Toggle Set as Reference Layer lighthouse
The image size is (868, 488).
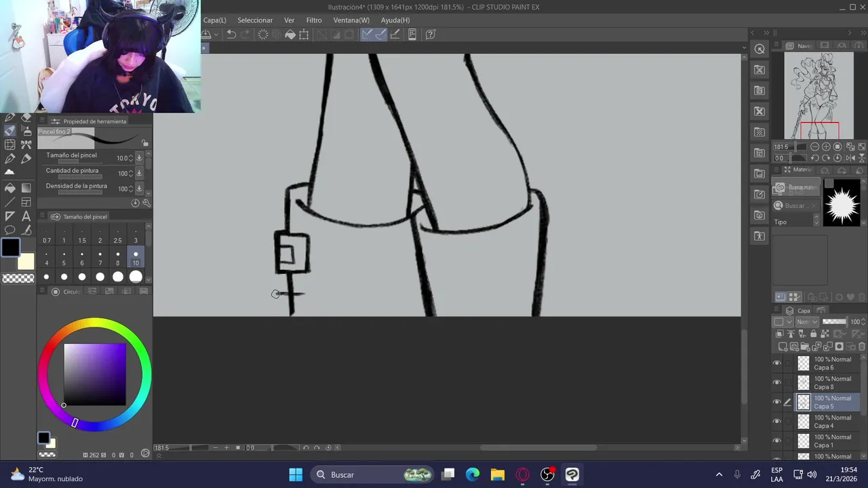pyautogui.click(x=791, y=334)
